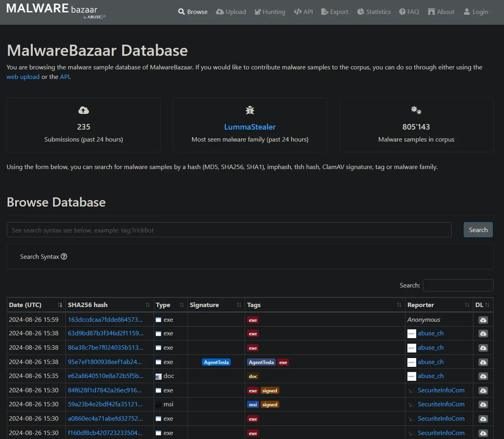The image size is (504, 439).
Task: Click the cloud icon above the submissions count
Action: coord(83,110)
